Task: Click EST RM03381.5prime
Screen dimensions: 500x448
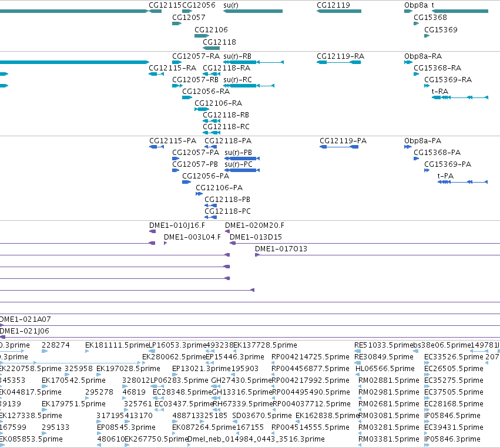Action: click(x=389, y=440)
